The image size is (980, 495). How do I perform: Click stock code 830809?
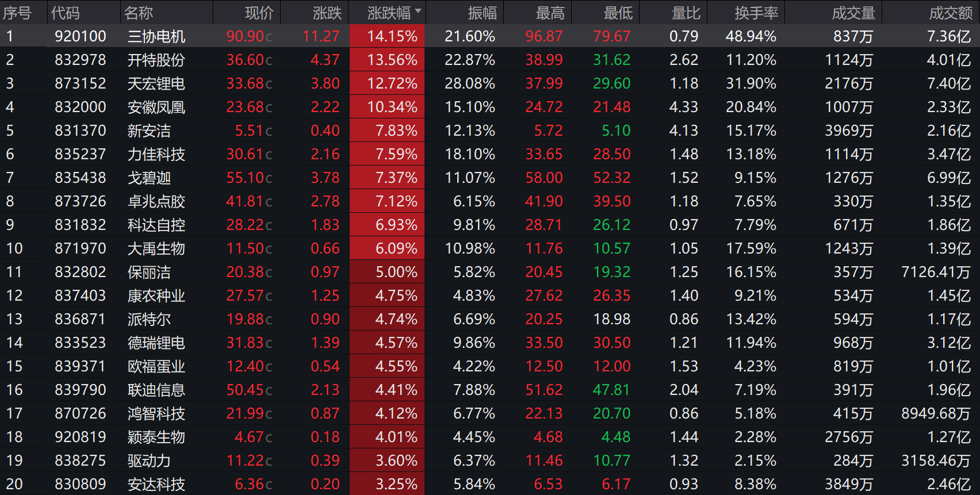[x=81, y=484]
